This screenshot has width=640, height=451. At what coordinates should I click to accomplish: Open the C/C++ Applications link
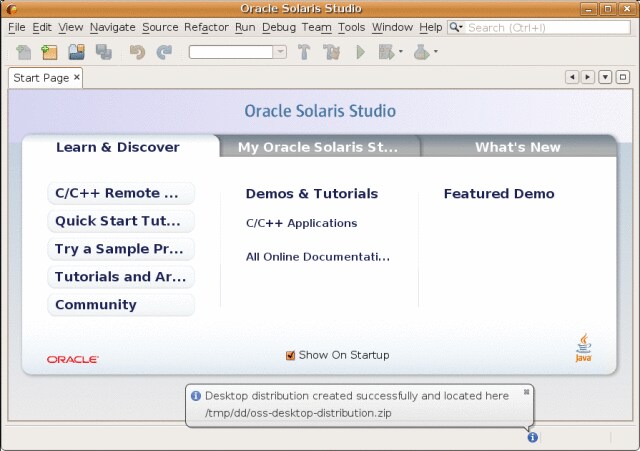pyautogui.click(x=301, y=223)
